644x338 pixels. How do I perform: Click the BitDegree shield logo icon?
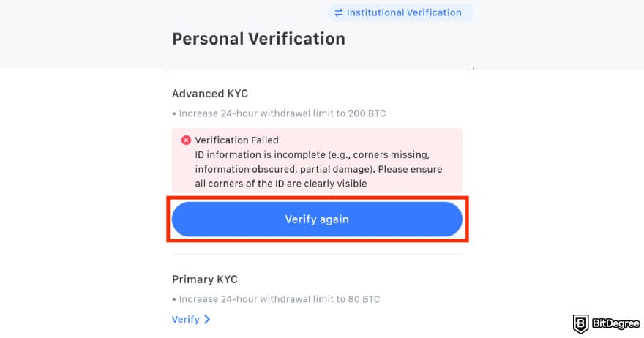(x=581, y=323)
